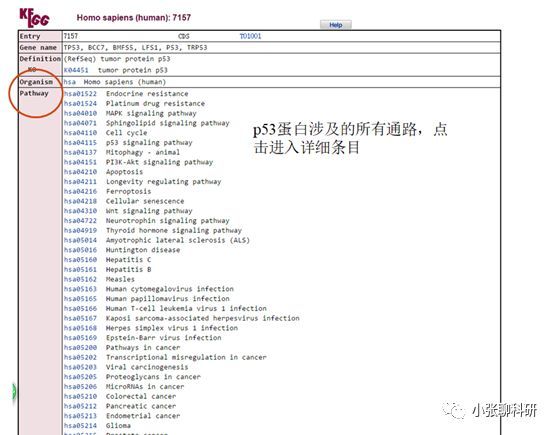Screen dimensions: 554x435
Task: Click the KEGG logo icon
Action: (34, 18)
